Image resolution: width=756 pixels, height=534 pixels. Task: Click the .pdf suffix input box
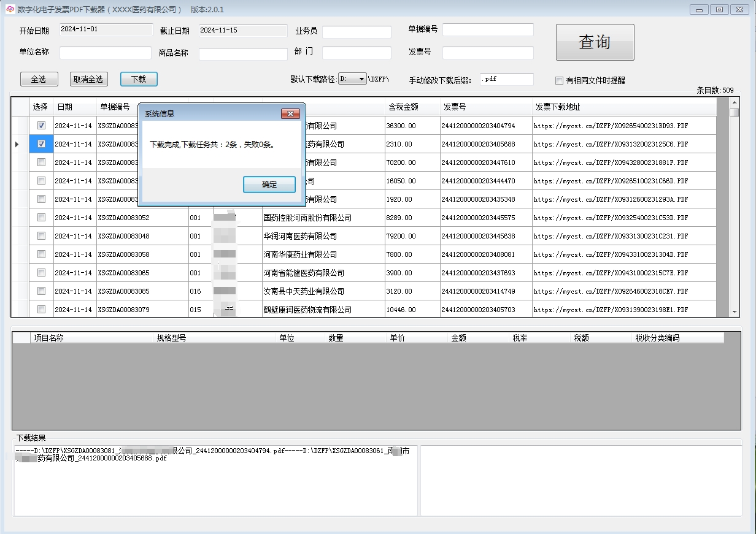tap(506, 78)
